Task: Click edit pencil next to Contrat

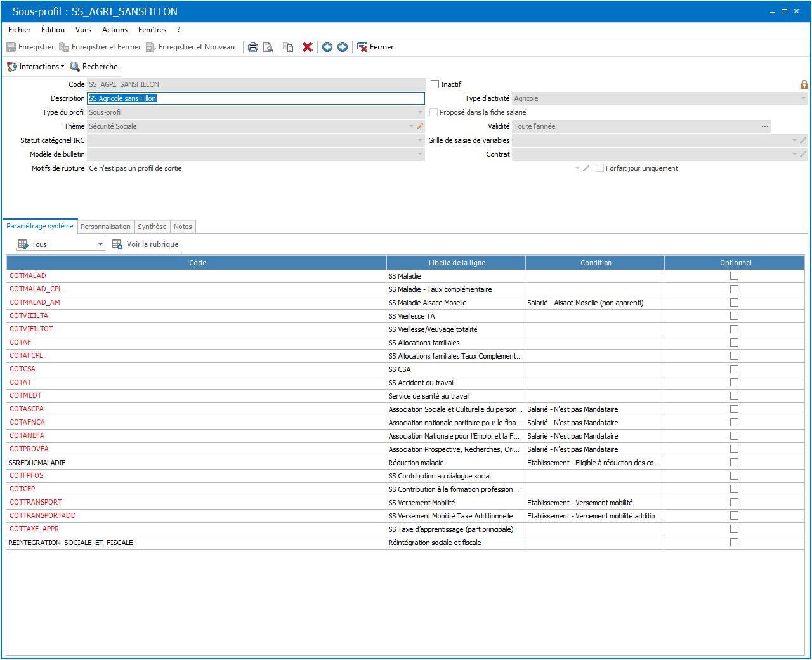Action: pos(803,154)
